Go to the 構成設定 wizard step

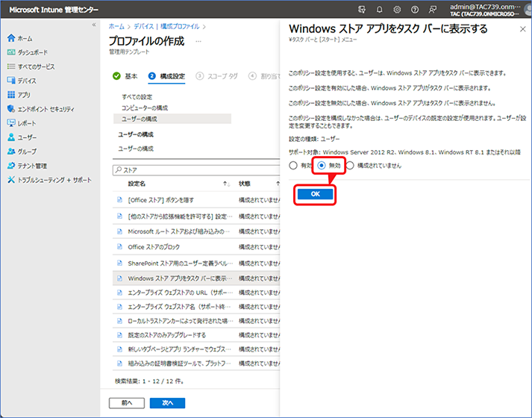pos(166,76)
